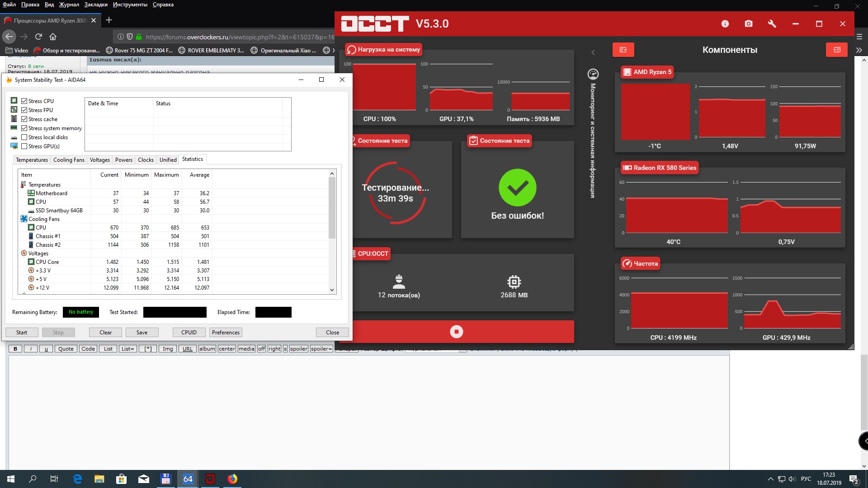Uncheck the Stress FPU checkbox
This screenshot has height=488, width=868.
[x=24, y=110]
